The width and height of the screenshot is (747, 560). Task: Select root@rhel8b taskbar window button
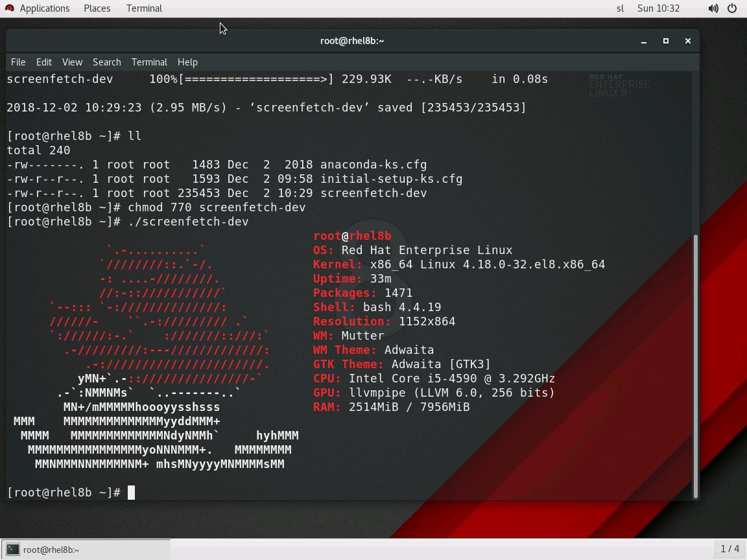click(86, 550)
